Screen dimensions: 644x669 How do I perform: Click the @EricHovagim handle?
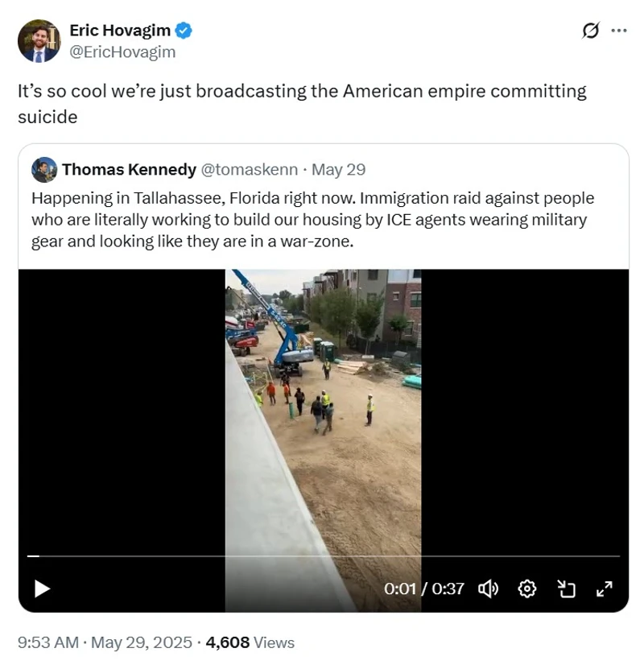(122, 52)
